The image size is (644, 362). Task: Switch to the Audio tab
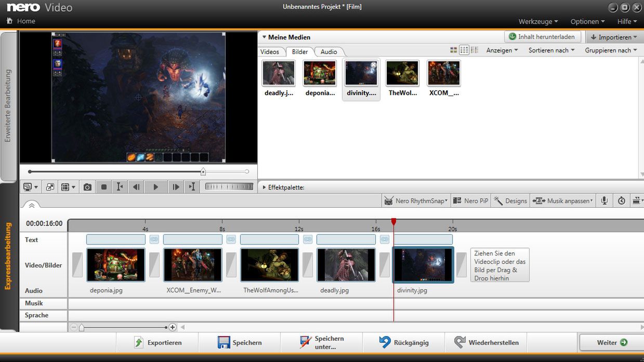pyautogui.click(x=328, y=51)
